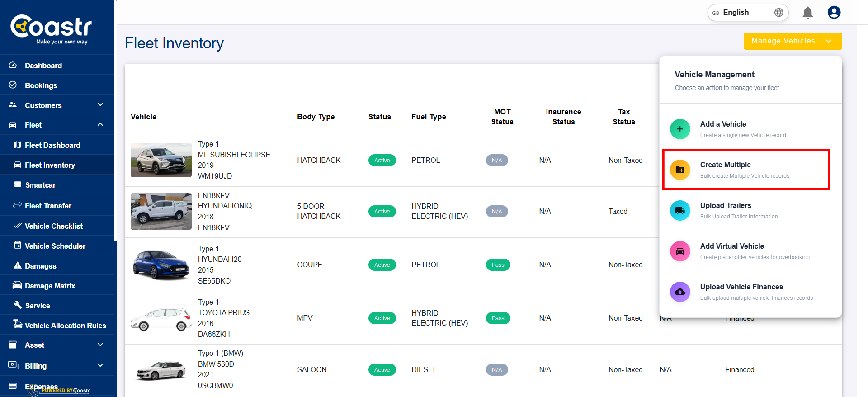Open the user profile avatar
Viewport: 868px width, 397px height.
pos(834,12)
